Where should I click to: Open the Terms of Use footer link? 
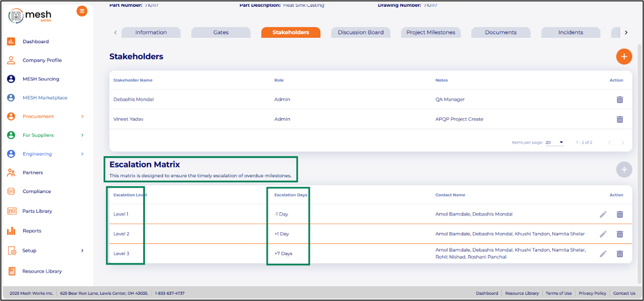pos(558,293)
